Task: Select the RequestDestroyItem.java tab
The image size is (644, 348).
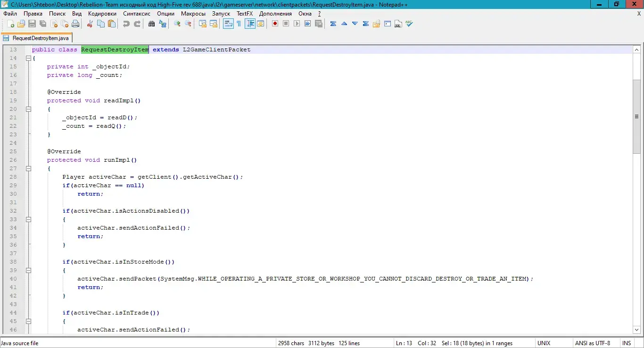Action: pyautogui.click(x=37, y=38)
